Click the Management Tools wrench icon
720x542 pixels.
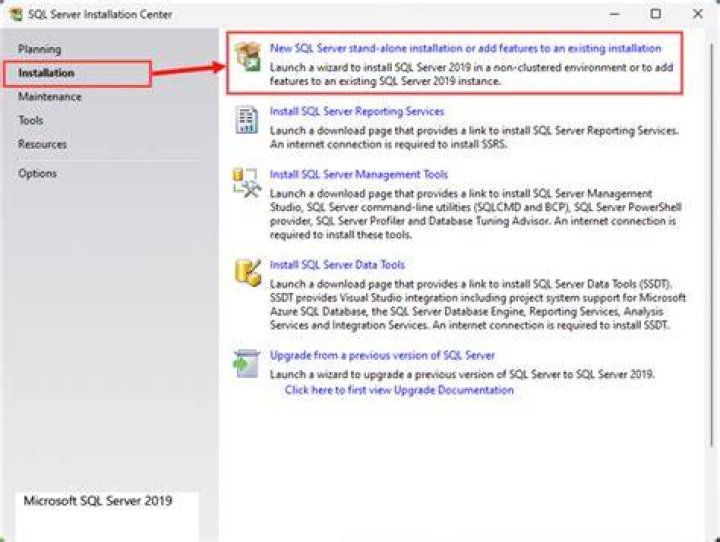pos(247,183)
